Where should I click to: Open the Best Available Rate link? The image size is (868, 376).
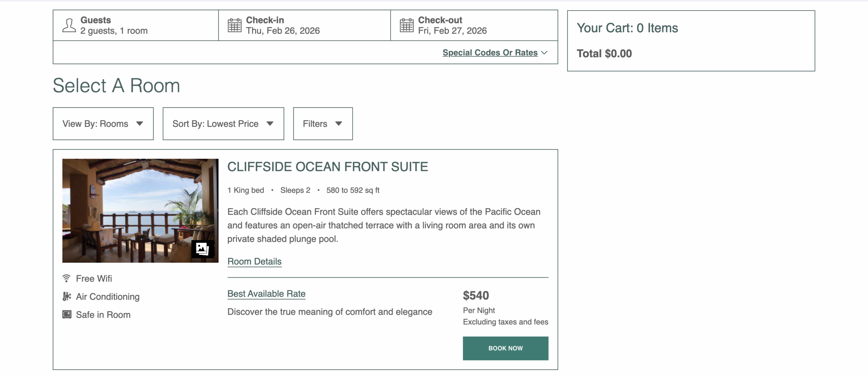pos(266,294)
